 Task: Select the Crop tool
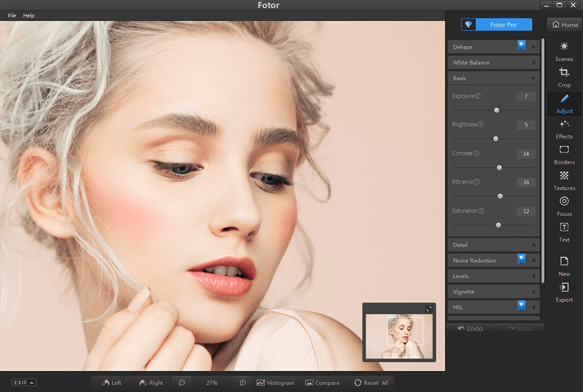(564, 78)
